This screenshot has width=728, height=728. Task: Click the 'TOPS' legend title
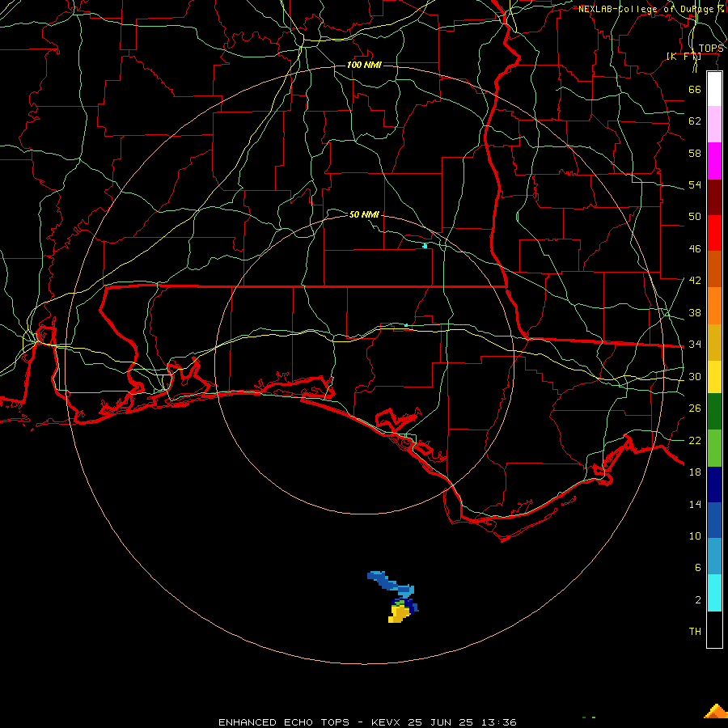click(711, 49)
